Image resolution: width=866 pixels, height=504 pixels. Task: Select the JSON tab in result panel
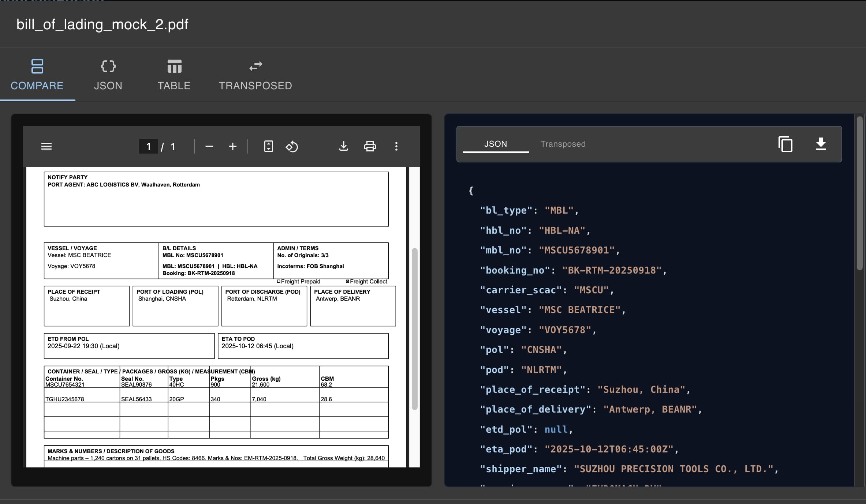tap(496, 144)
